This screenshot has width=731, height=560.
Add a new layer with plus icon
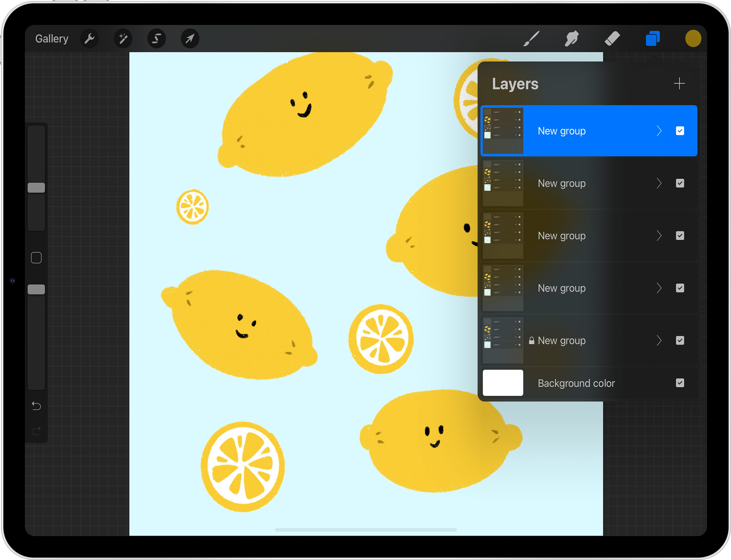[x=679, y=84]
